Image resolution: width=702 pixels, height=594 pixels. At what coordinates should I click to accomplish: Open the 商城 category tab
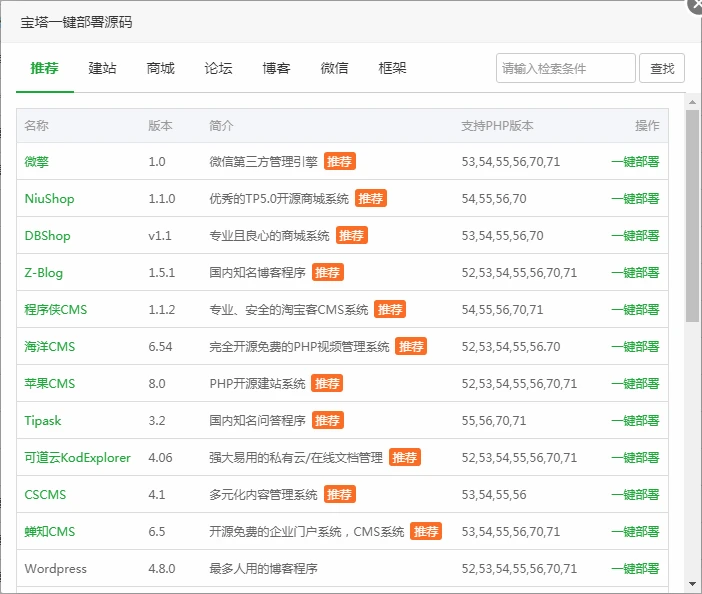pos(161,68)
